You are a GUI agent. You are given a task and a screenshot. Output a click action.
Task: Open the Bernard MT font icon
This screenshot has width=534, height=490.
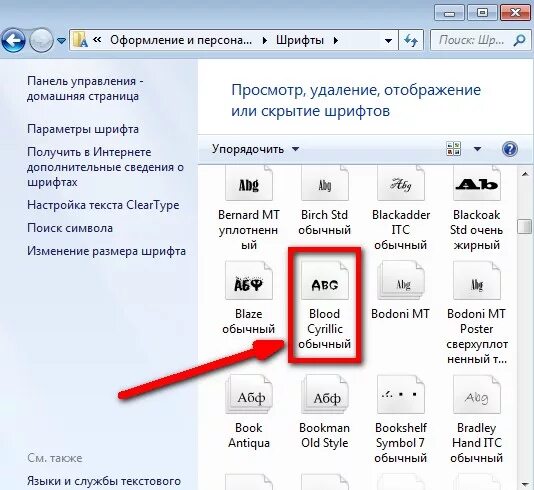(x=249, y=183)
